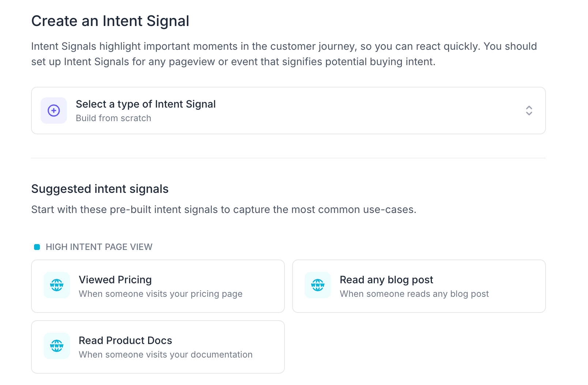Click "When someone reads any blog post" description
This screenshot has width=588, height=385.
414,294
